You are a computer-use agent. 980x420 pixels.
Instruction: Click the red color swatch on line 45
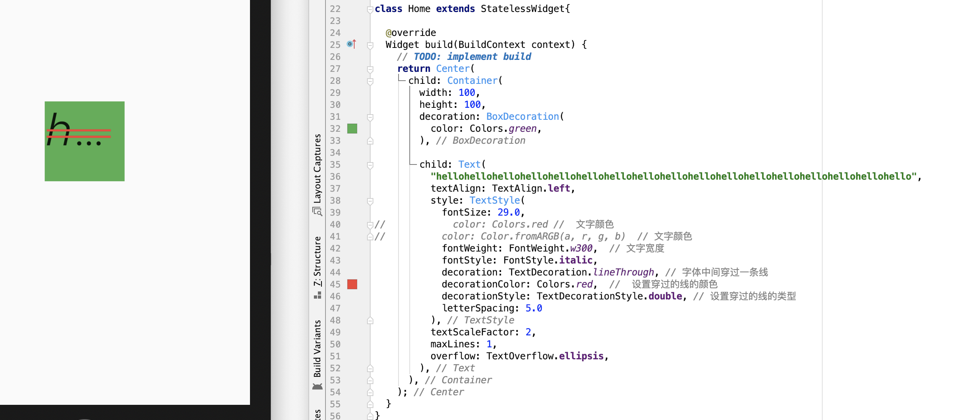click(352, 284)
